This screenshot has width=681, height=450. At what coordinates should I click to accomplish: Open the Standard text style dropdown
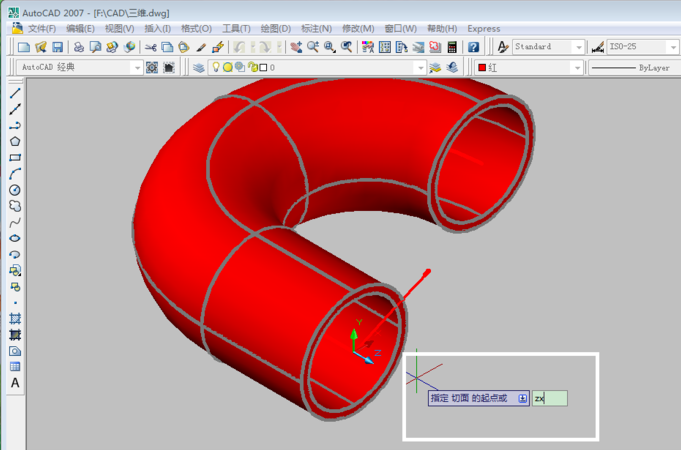click(x=578, y=47)
